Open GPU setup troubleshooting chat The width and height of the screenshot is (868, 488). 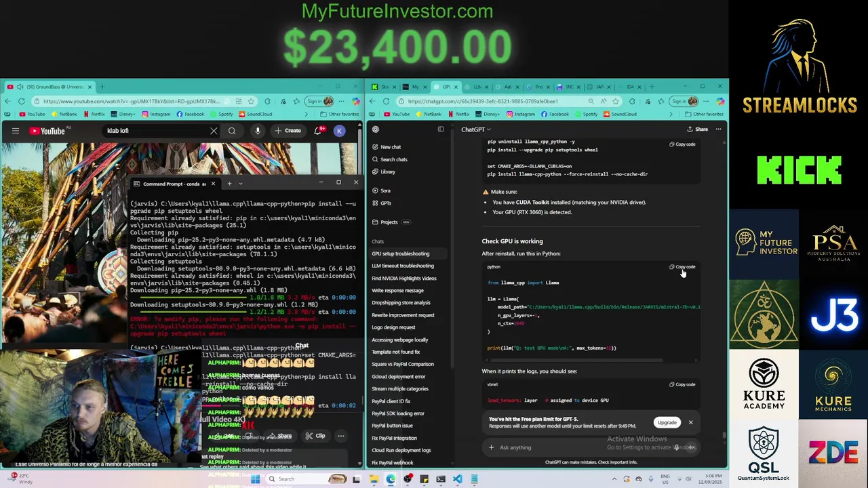(x=410, y=253)
